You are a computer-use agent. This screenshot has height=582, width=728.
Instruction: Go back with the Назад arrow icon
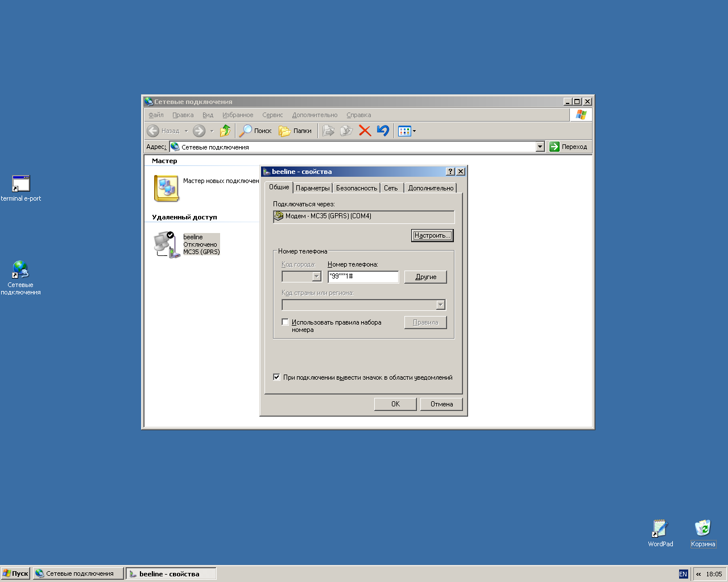pyautogui.click(x=153, y=131)
